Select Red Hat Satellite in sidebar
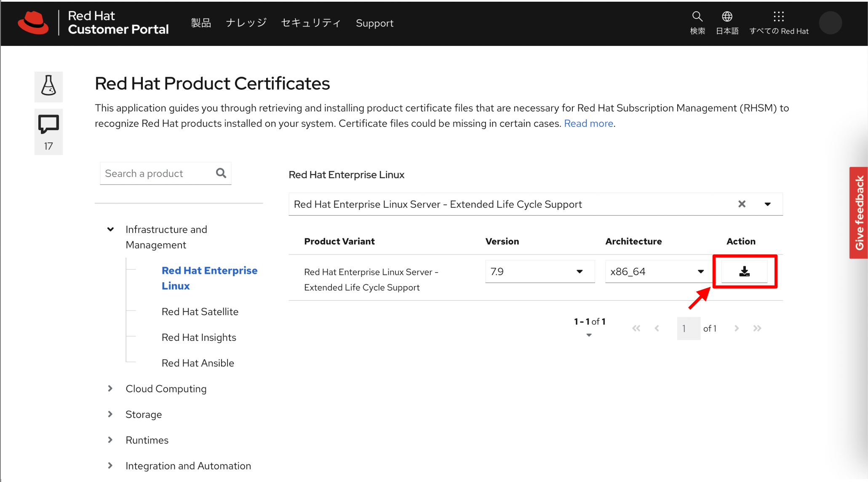868x482 pixels. tap(200, 312)
